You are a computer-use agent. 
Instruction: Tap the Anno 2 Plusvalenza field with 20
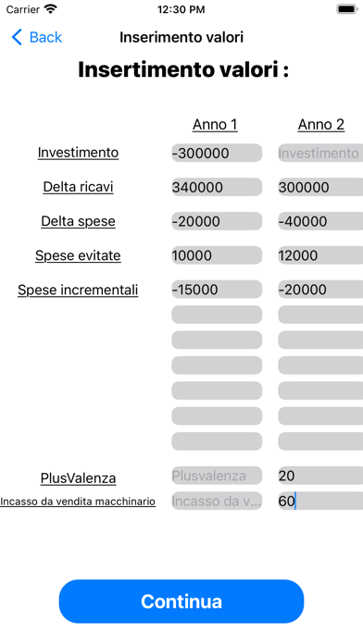(x=320, y=476)
